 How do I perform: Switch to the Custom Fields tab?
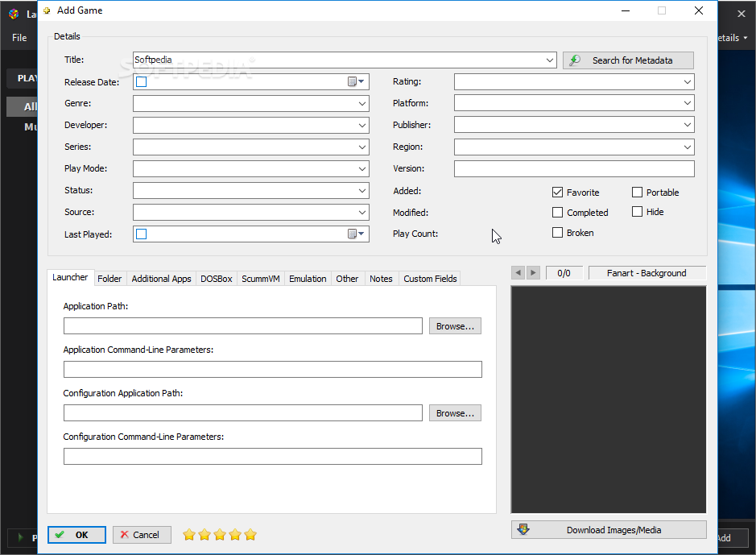coord(430,279)
